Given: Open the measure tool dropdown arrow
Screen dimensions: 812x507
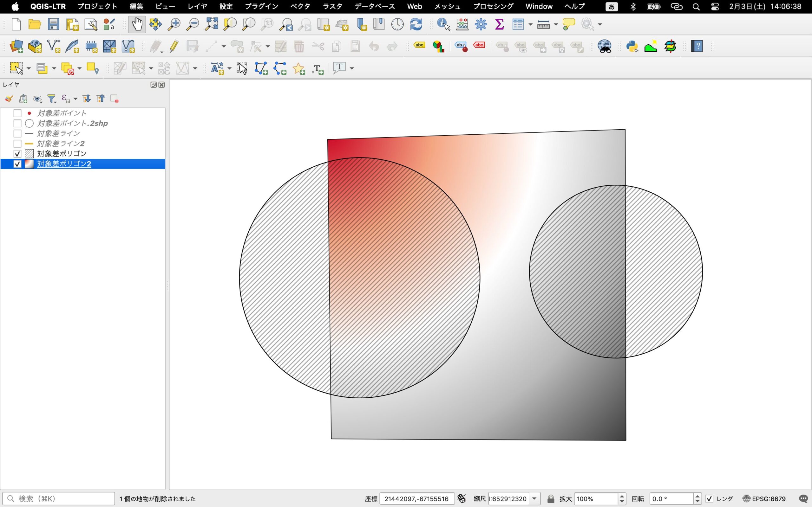Looking at the screenshot, I should pos(556,24).
